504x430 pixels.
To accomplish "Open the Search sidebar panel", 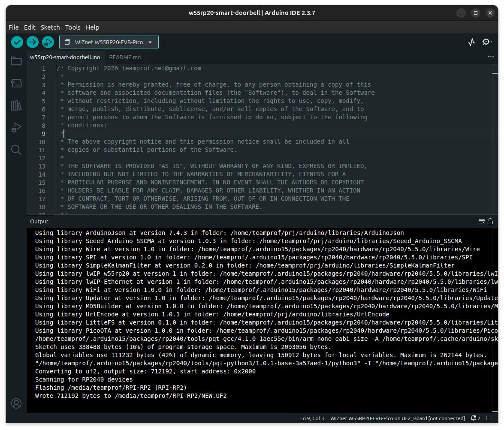I will (16, 150).
